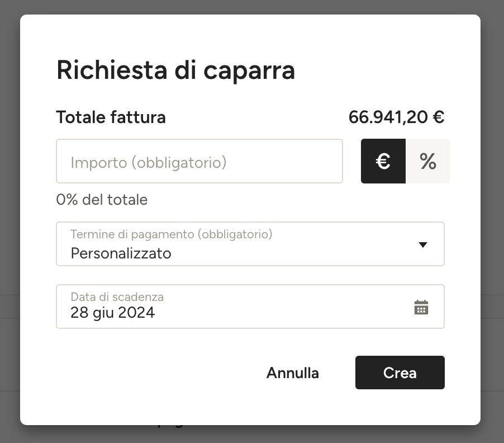504x443 pixels.
Task: Click the % symbol icon in toggle
Action: tap(428, 161)
